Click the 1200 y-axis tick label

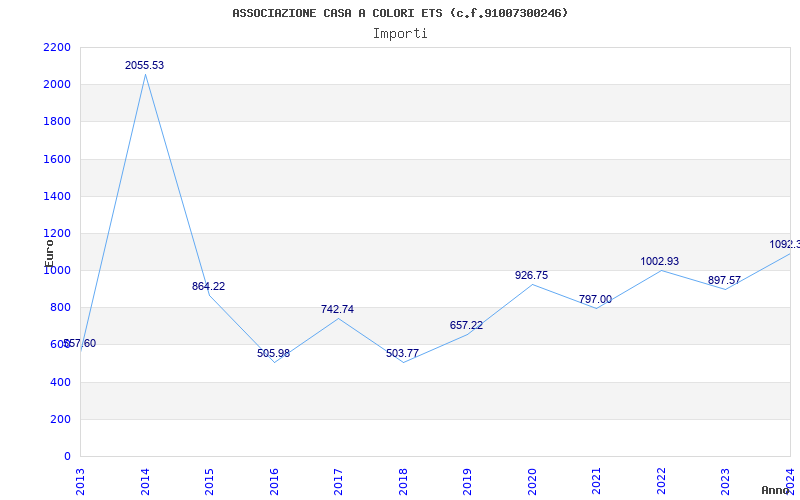tap(57, 234)
